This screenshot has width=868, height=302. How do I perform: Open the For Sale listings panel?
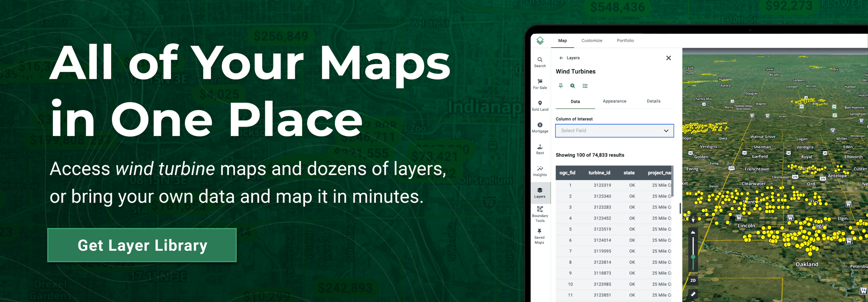[x=540, y=84]
